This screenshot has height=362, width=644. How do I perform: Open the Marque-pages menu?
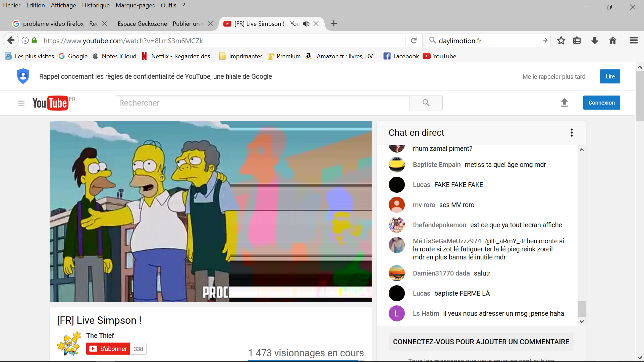[135, 5]
